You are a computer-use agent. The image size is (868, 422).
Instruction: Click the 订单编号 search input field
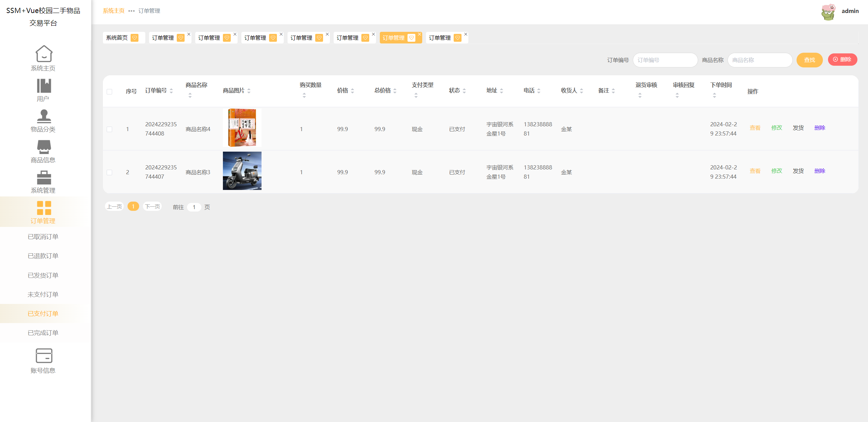(665, 60)
